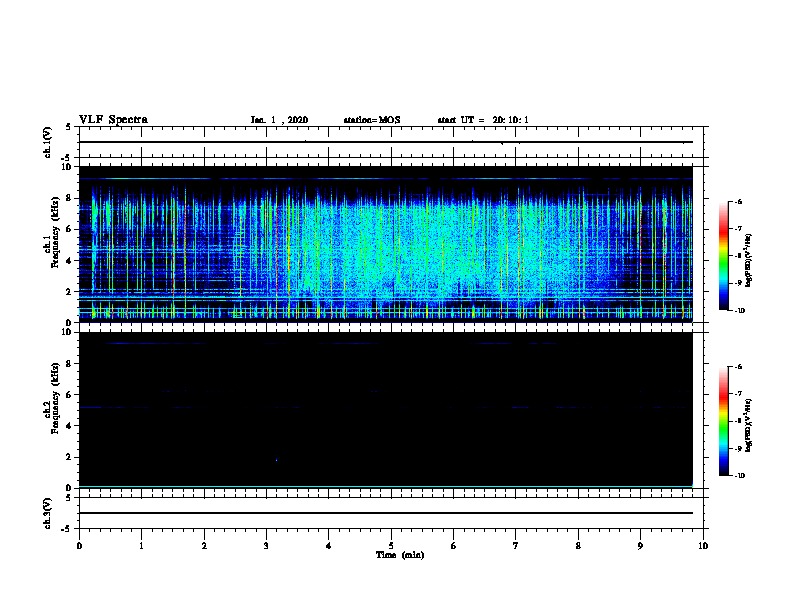
Task: Click the "2" tick on the time axis
Action: (x=204, y=546)
